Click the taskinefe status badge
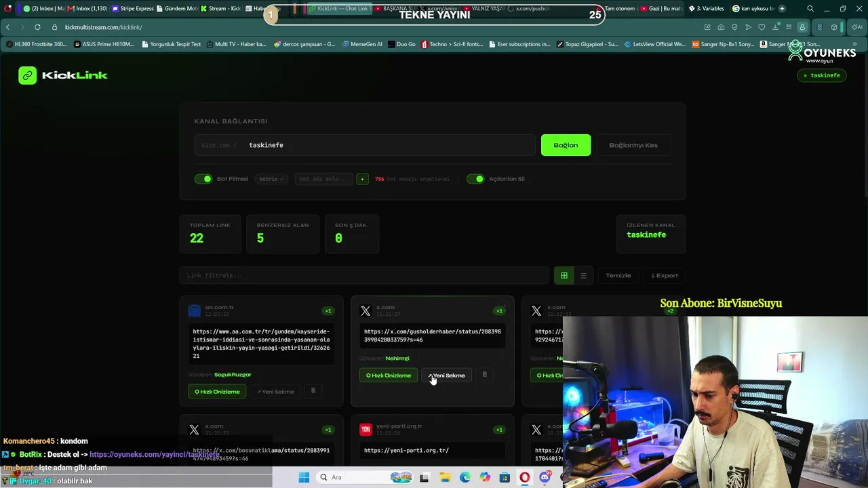 [x=822, y=75]
